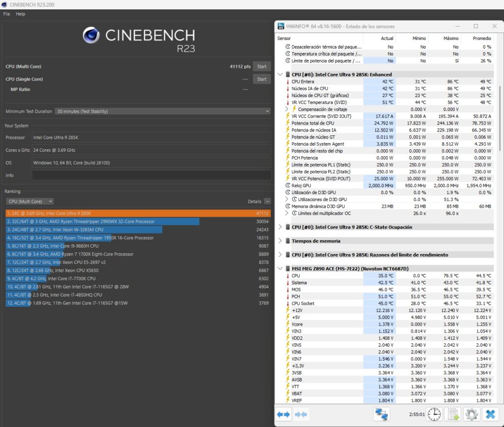The image size is (504, 427).
Task: Start the CPU Multi Core test
Action: [262, 66]
